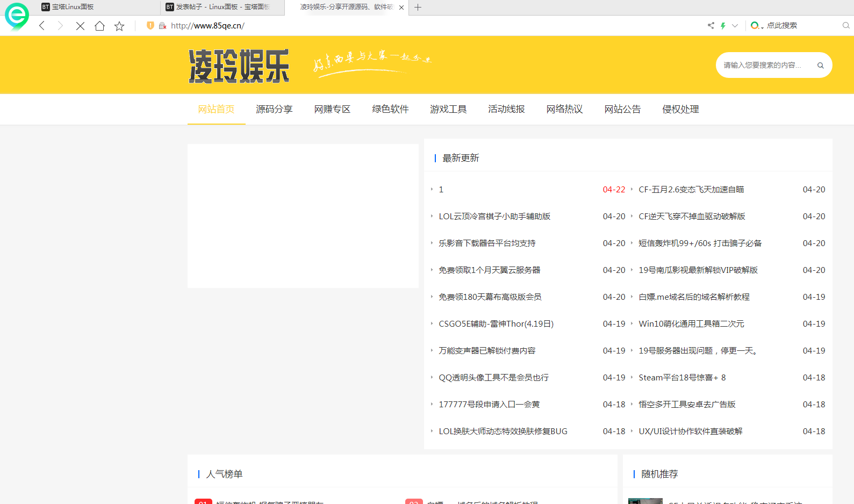Click the site search input field
This screenshot has height=504, width=854.
(x=762, y=66)
